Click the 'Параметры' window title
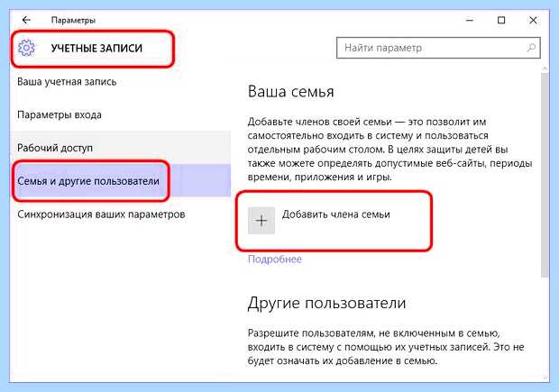This screenshot has width=559, height=392. tap(73, 21)
